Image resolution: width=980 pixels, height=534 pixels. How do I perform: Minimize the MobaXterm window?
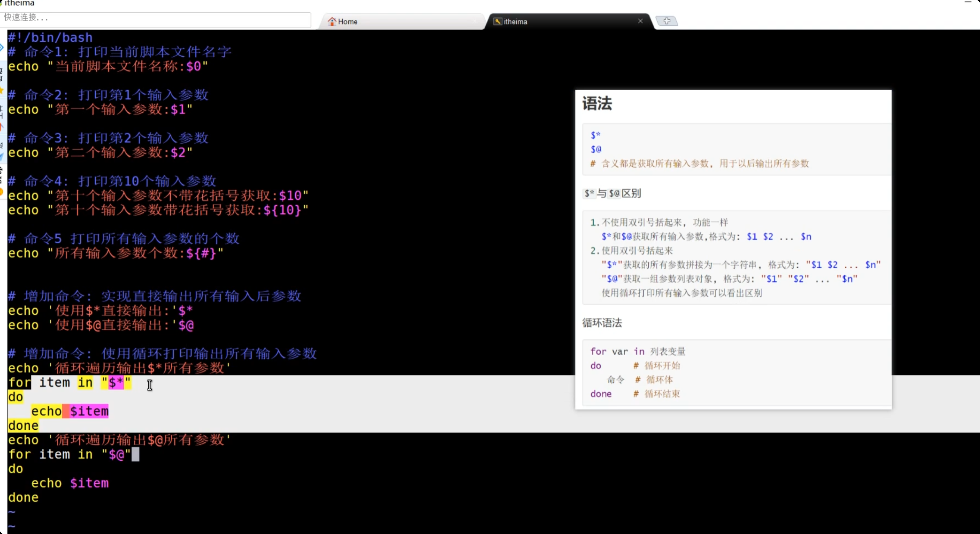pyautogui.click(x=968, y=3)
